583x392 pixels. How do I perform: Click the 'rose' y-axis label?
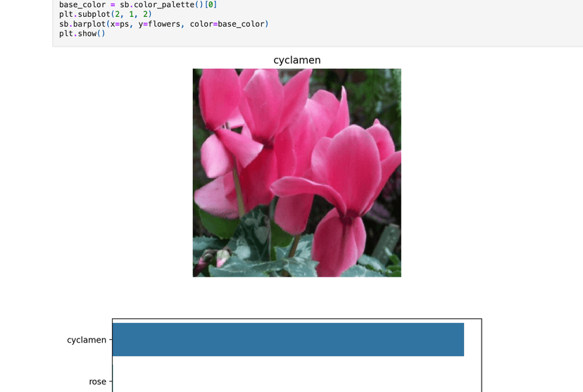pyautogui.click(x=97, y=381)
